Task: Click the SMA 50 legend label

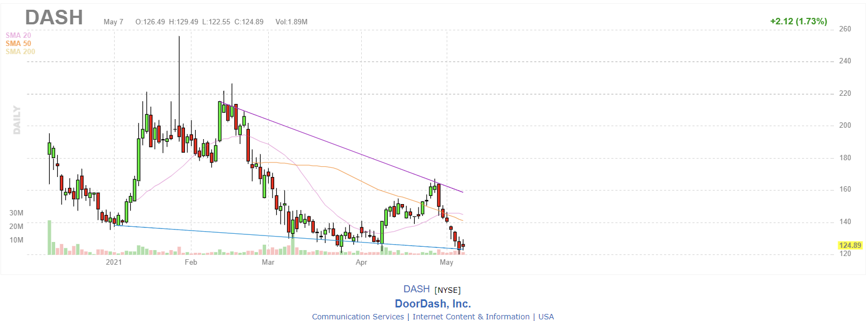Action: (18, 43)
